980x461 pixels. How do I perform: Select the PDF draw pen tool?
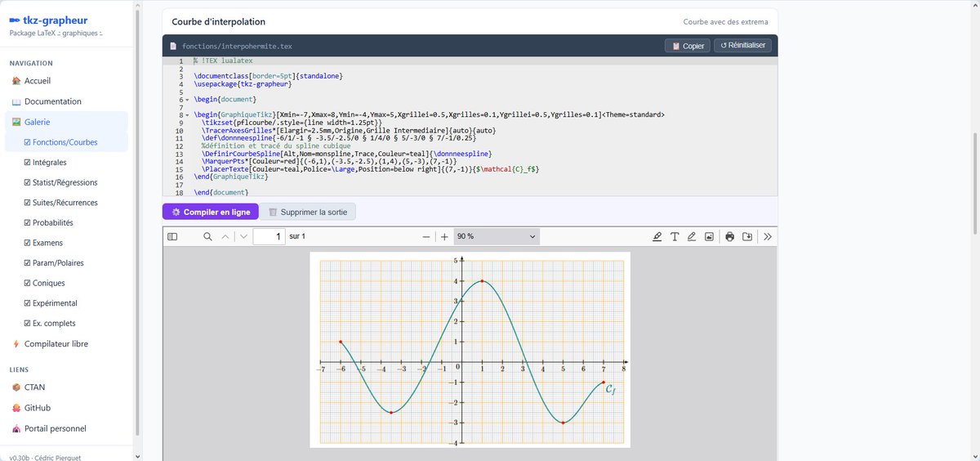point(692,236)
